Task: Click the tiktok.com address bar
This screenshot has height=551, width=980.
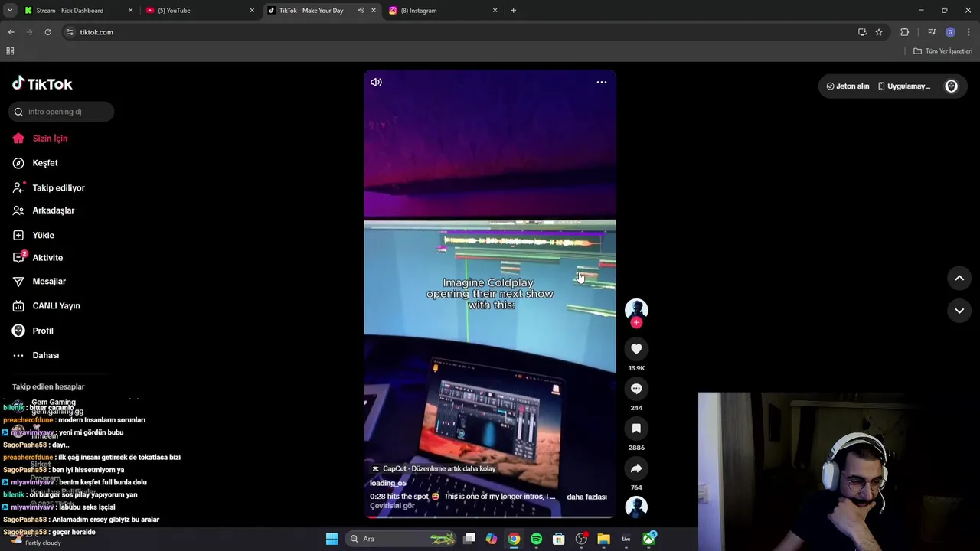Action: tap(459, 32)
